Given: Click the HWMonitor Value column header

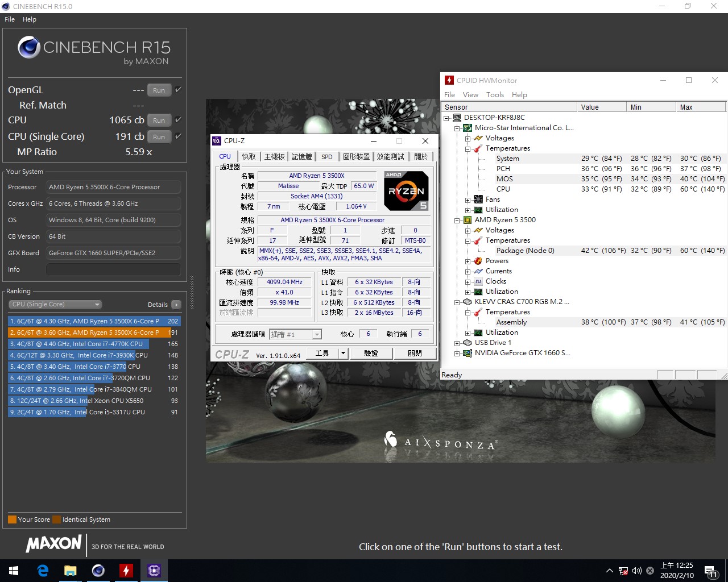Looking at the screenshot, I should [602, 107].
